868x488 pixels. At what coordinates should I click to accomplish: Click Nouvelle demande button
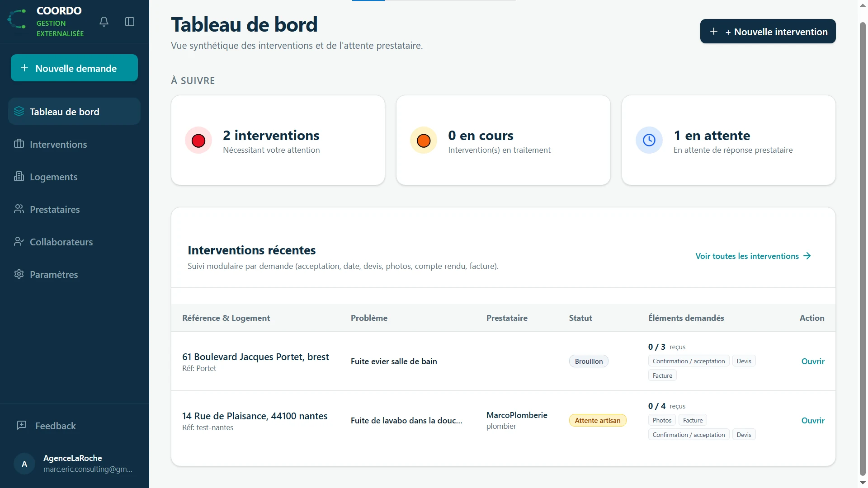pyautogui.click(x=74, y=68)
